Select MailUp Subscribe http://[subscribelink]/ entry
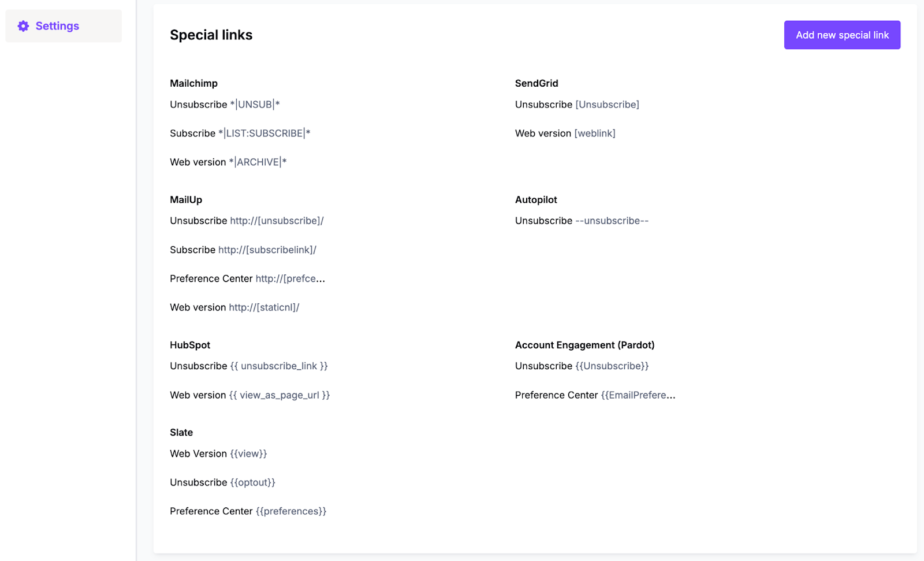Screen dimensions: 924x561 point(243,250)
